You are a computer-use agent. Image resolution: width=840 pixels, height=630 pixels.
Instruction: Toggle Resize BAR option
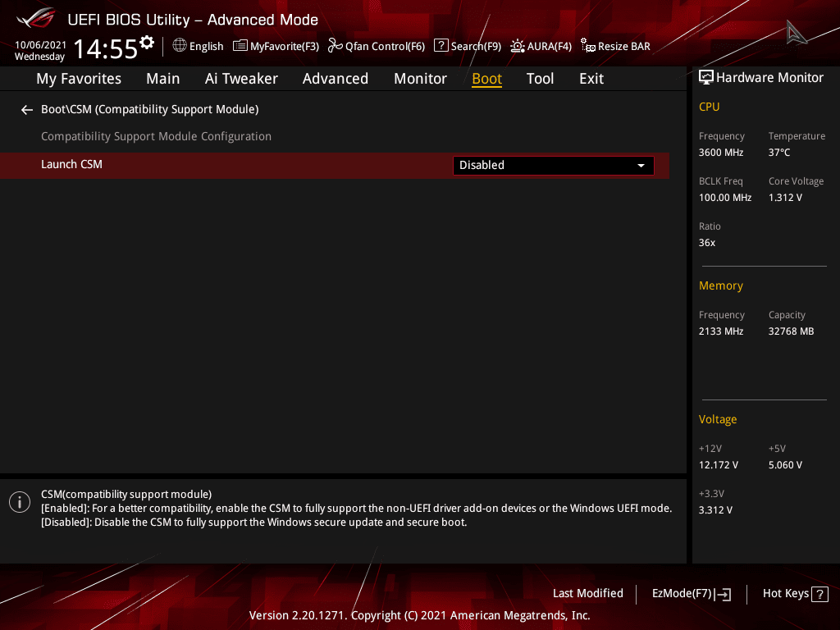(615, 46)
